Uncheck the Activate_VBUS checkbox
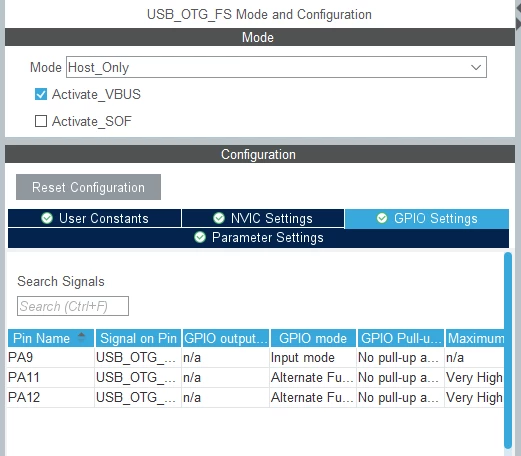 (x=41, y=94)
